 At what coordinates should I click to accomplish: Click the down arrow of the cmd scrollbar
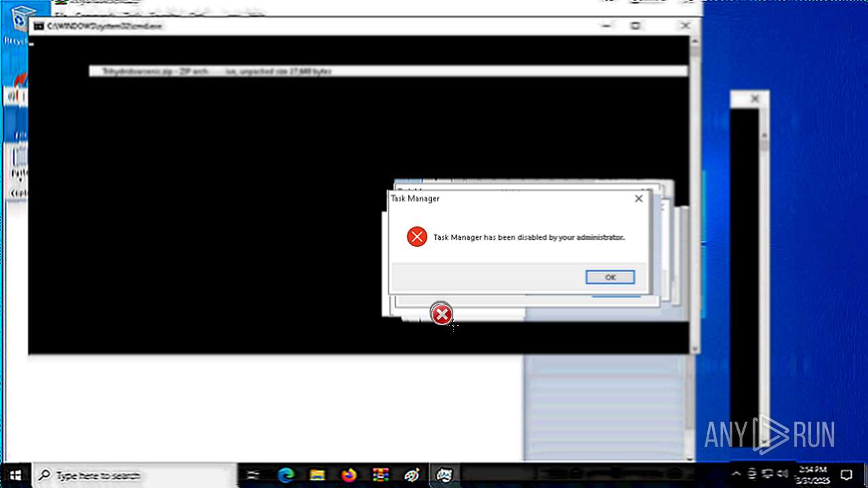pyautogui.click(x=694, y=348)
